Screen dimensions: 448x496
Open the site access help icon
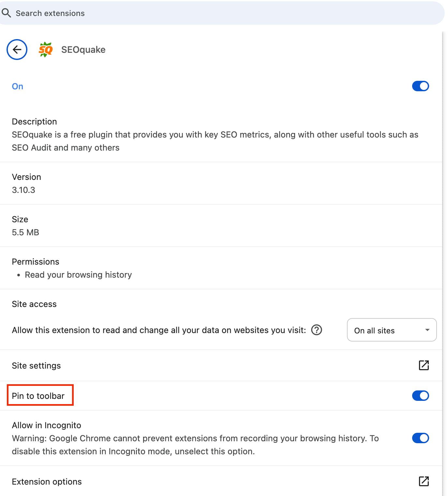[x=317, y=330]
